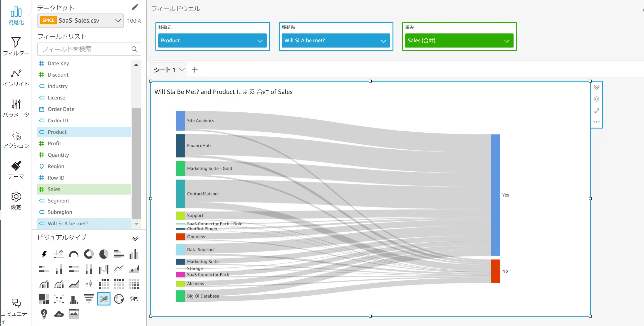644x326 pixels.
Task: Click the teal ContactMatcher node bar
Action: (x=180, y=194)
